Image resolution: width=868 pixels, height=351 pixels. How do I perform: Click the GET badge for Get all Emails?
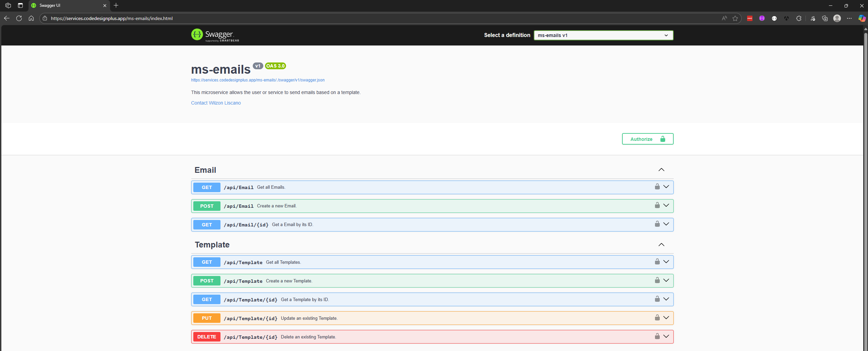coord(207,187)
